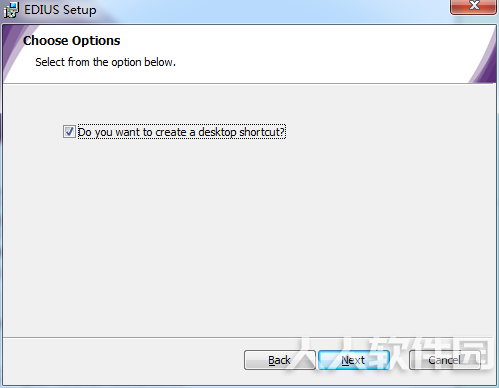Click the horizontal separator above the buttons
499x388 pixels.
(x=248, y=337)
